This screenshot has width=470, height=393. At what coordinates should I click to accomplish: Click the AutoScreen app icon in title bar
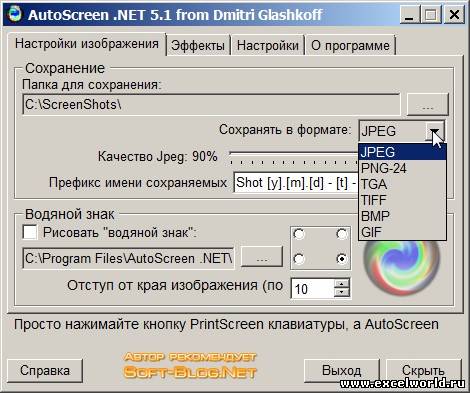pos(14,14)
